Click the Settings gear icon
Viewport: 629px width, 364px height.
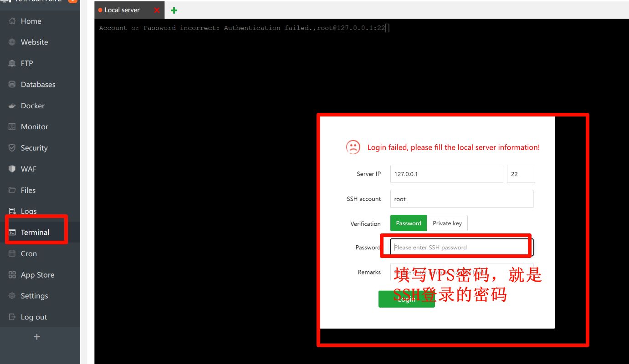[12, 296]
